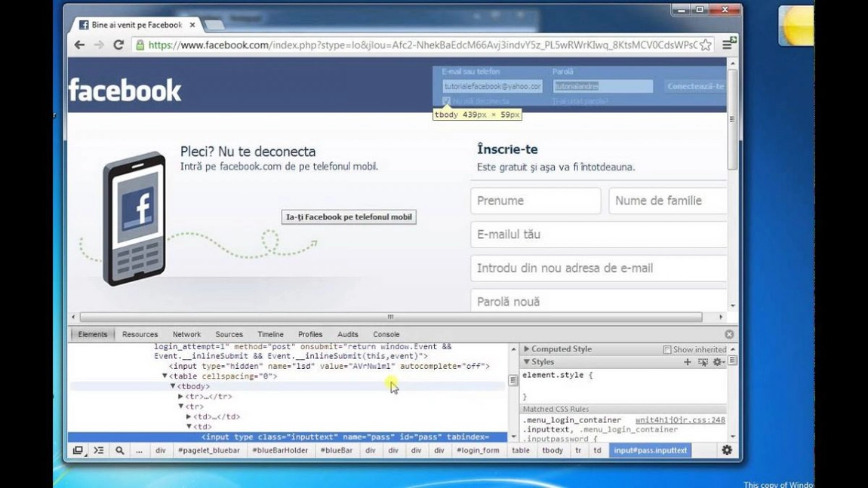Click the breadcrumb ellipsis button
Viewport: 868px width, 488px height.
pyautogui.click(x=139, y=450)
